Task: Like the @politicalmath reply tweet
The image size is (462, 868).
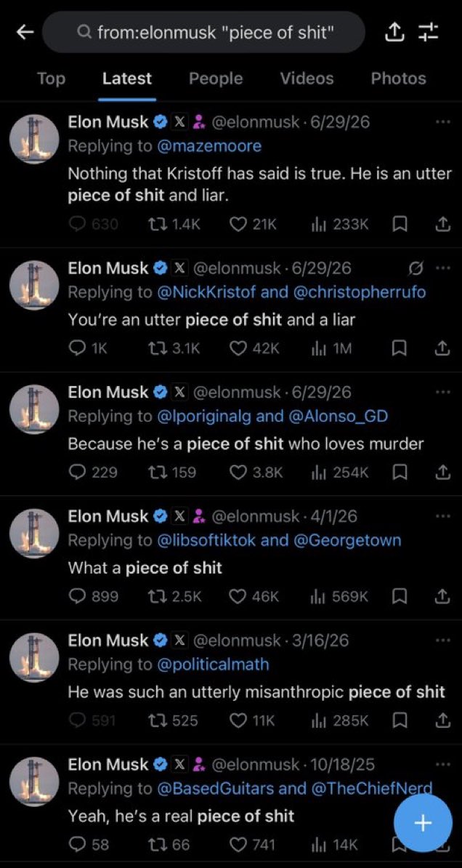Action: [252, 720]
